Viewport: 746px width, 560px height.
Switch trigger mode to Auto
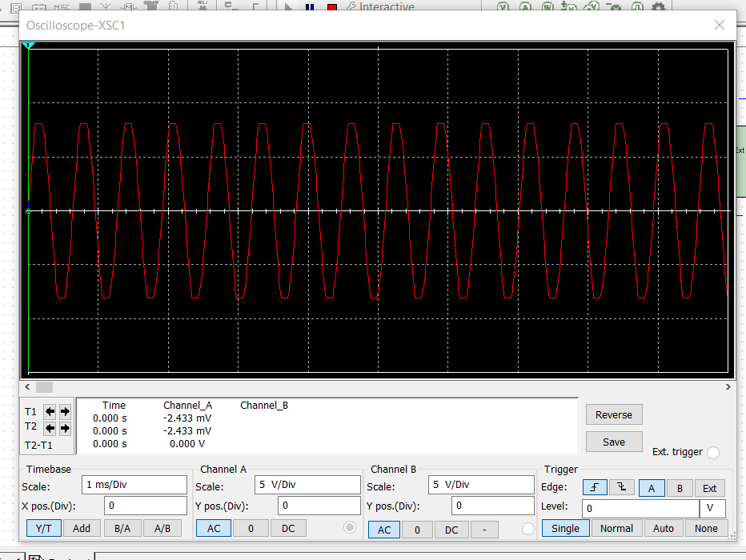664,528
